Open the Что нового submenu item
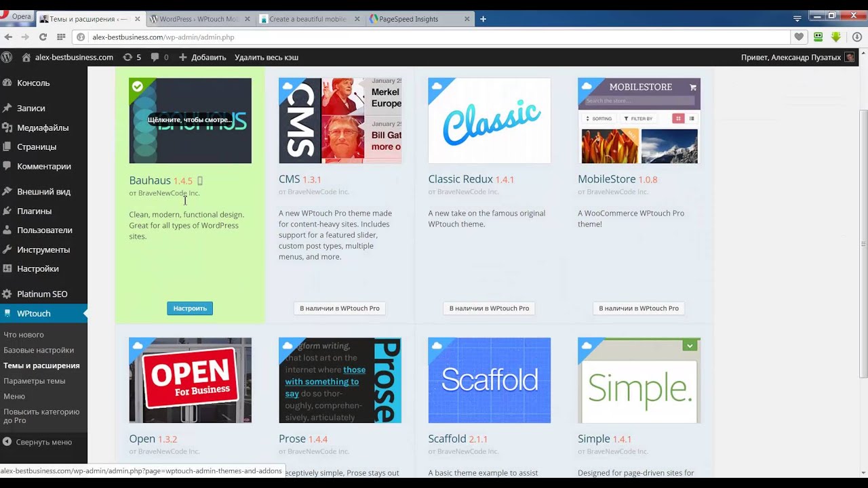Image resolution: width=868 pixels, height=488 pixels. click(x=24, y=335)
